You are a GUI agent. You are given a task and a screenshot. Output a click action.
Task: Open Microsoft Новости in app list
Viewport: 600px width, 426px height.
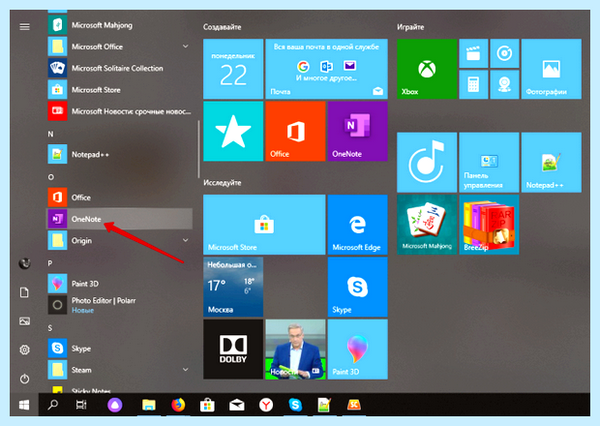tap(119, 111)
